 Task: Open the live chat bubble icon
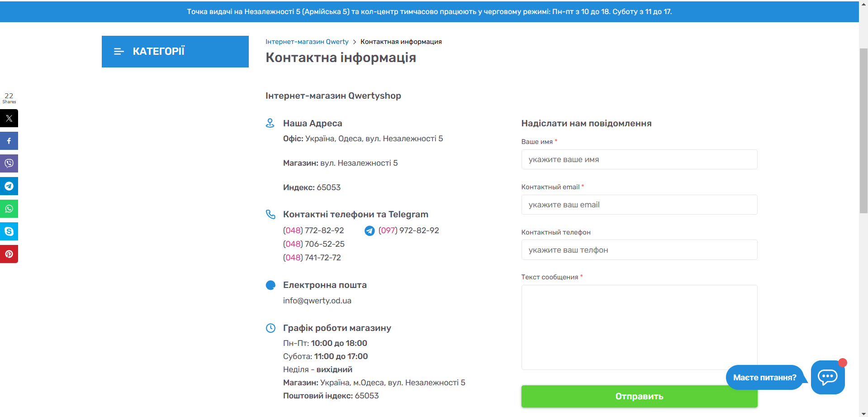[827, 377]
